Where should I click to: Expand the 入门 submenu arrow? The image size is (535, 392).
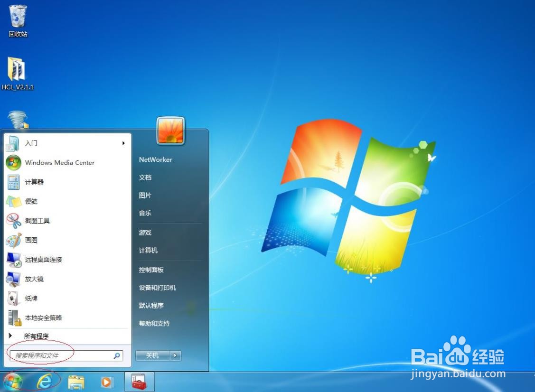pyautogui.click(x=123, y=143)
